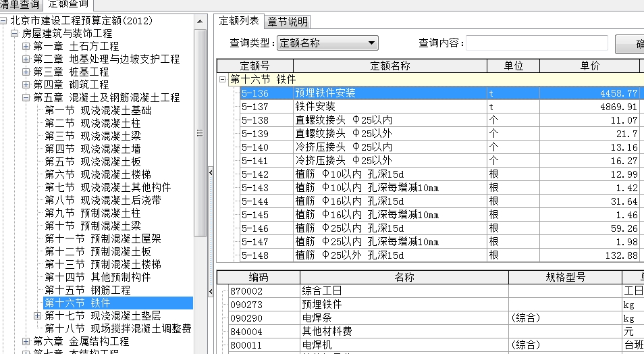Select 第五节 现浇混凝土板

click(92, 161)
